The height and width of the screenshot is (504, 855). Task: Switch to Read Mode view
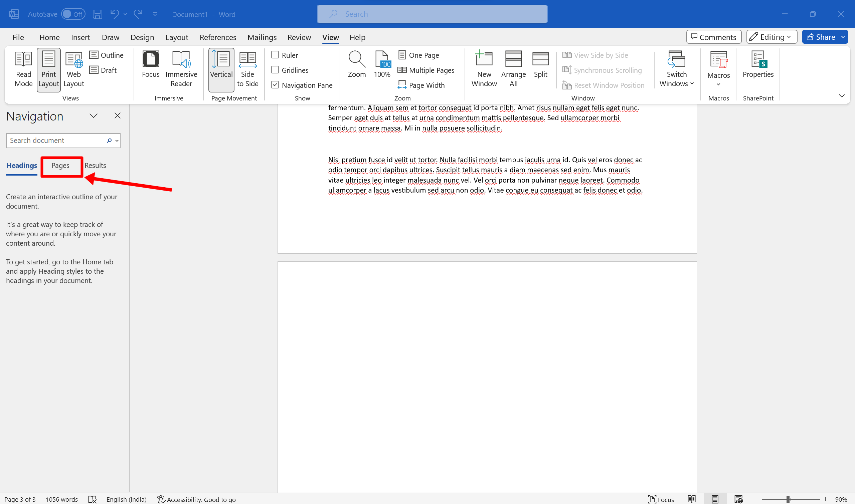23,69
